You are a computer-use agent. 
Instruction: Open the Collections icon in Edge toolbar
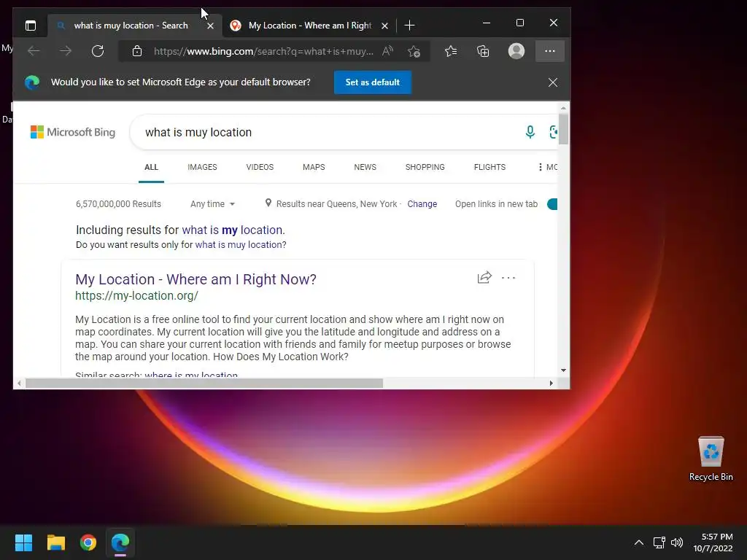483,51
